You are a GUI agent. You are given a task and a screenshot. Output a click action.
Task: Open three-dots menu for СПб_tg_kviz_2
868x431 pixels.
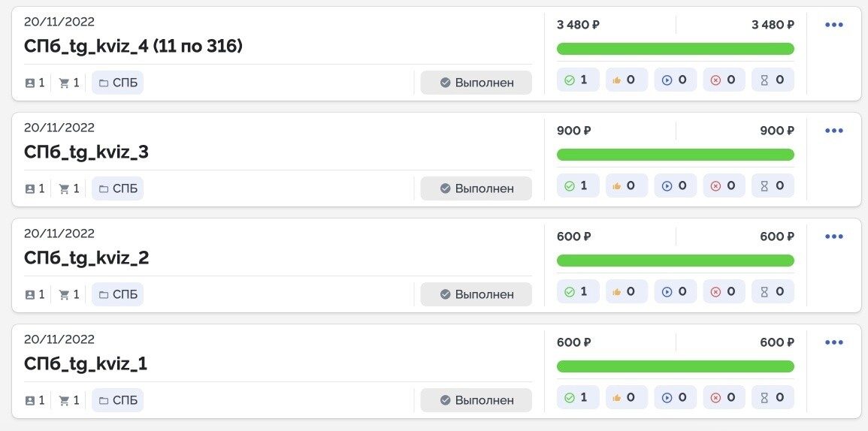click(x=833, y=237)
